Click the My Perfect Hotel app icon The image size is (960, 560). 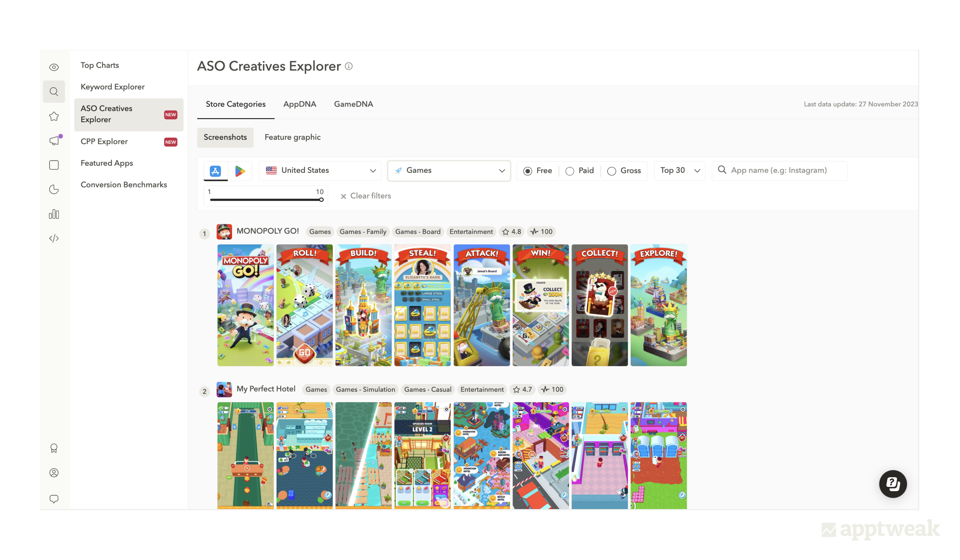[x=224, y=389]
